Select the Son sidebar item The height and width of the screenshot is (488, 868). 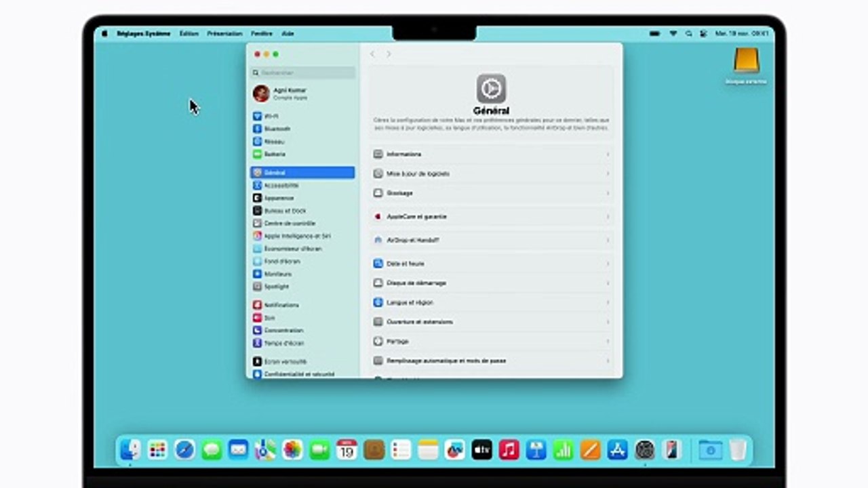[x=302, y=318]
